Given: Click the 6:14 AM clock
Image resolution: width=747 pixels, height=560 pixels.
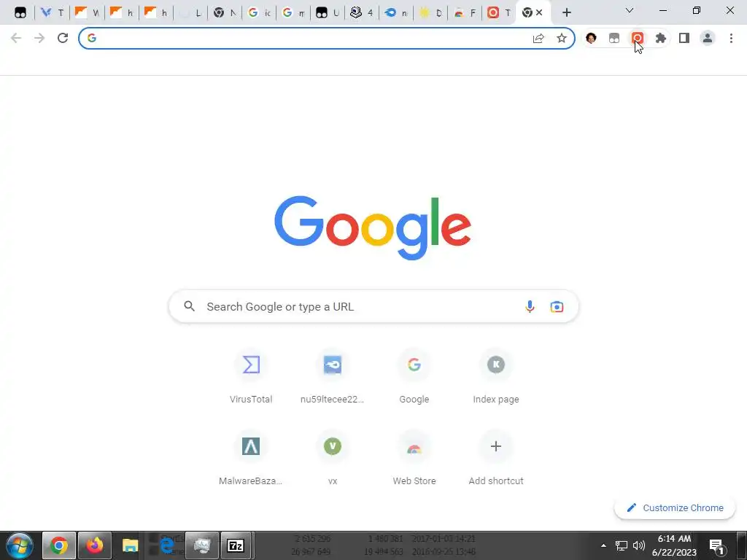Looking at the screenshot, I should pos(675,545).
